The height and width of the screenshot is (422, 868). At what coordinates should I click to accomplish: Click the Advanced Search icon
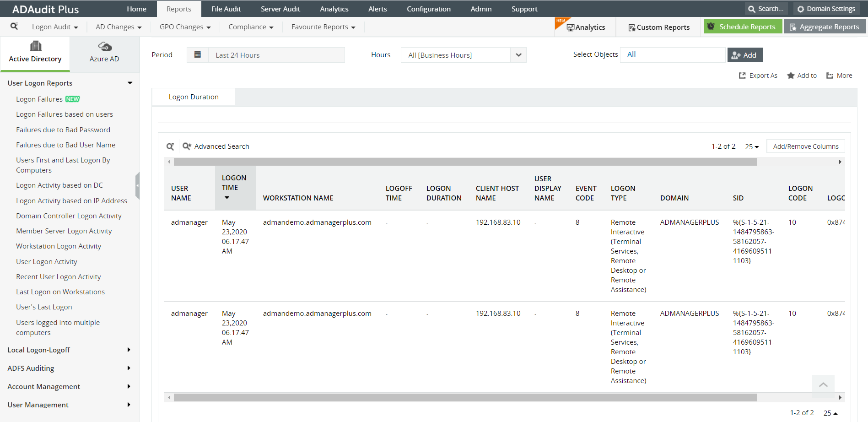point(187,146)
